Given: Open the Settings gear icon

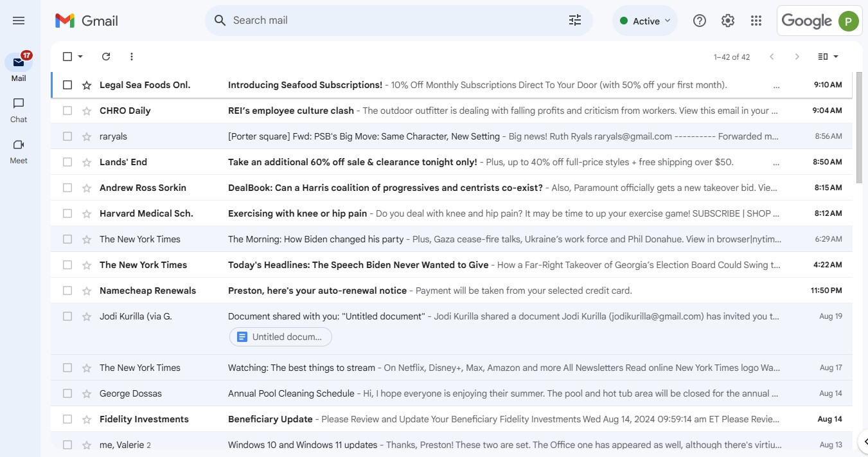Looking at the screenshot, I should [x=728, y=21].
